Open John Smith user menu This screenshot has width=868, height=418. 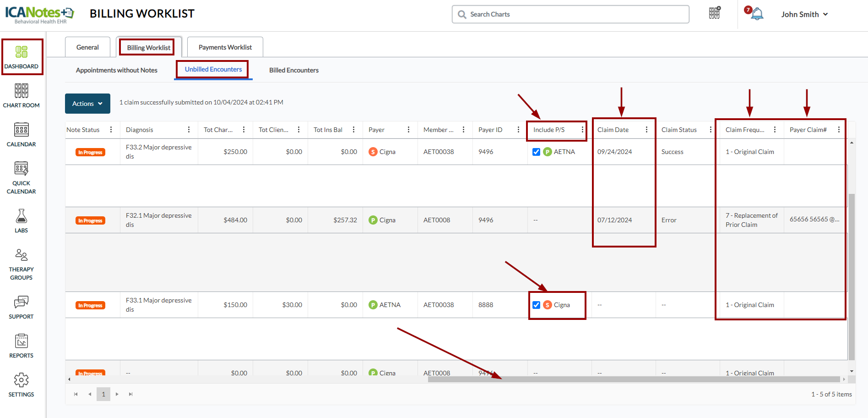(x=804, y=14)
